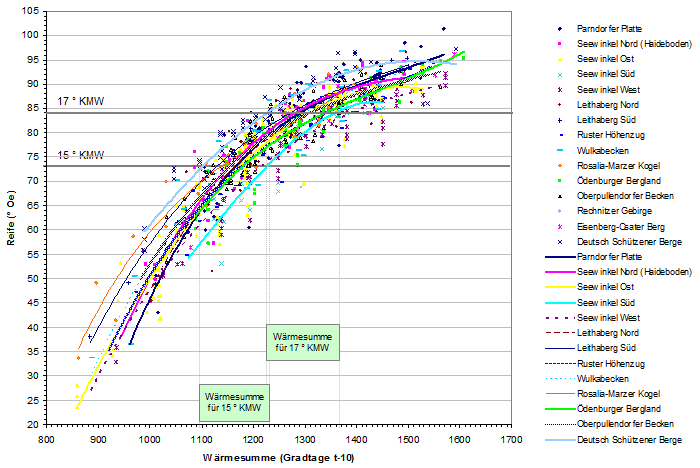
Task: Select Ruster Höhenzug blue dash marker legend entry
Action: pyautogui.click(x=601, y=135)
